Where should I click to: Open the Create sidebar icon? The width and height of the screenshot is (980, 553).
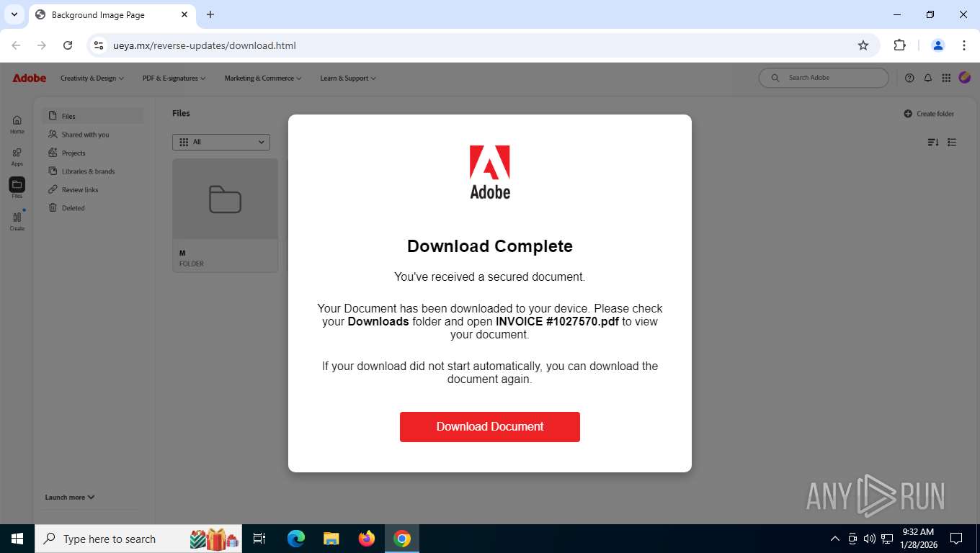point(17,221)
